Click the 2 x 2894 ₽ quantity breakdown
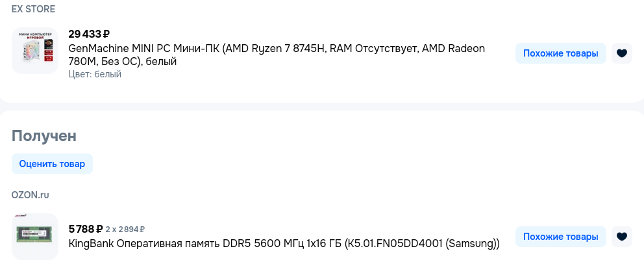The image size is (644, 262). 125,229
